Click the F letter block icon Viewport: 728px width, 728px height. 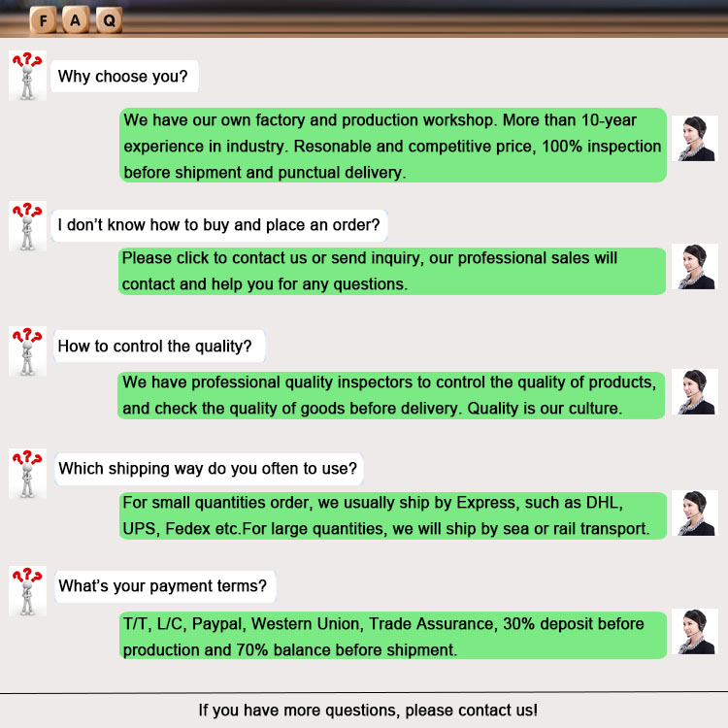(43, 20)
